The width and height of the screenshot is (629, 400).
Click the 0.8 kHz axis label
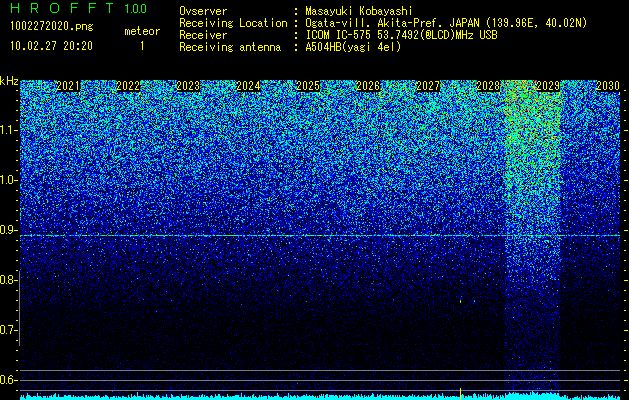(9, 280)
